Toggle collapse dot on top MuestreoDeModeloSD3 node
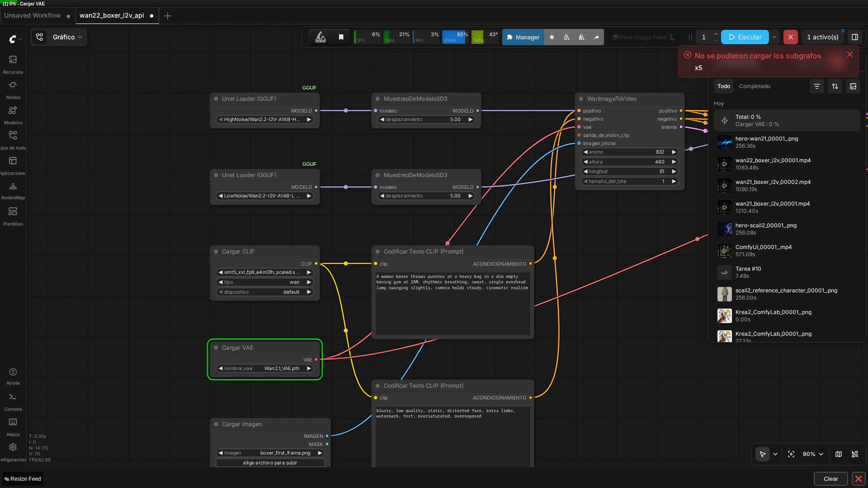The image size is (868, 488). click(x=377, y=99)
